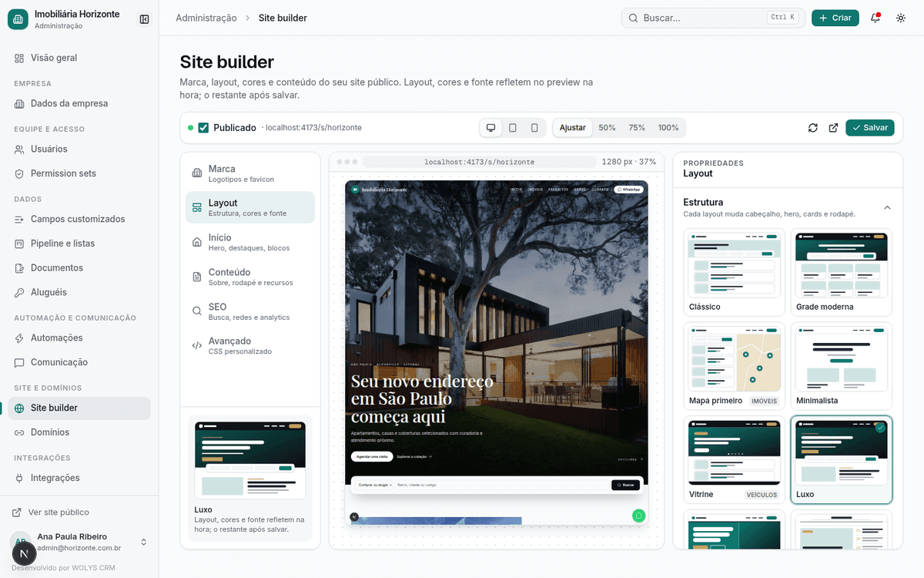The image size is (924, 578).
Task: Open notifications bell icon
Action: click(x=875, y=18)
